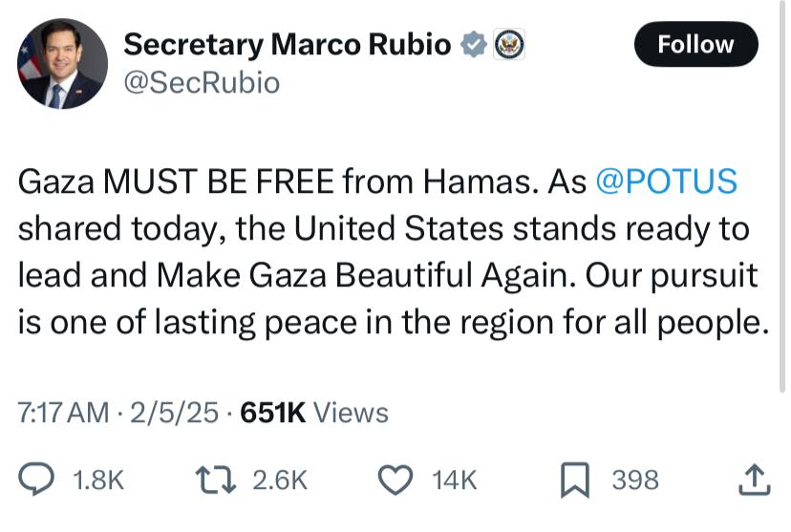Click the Secretary Marco Rubio display name
The image size is (791, 532).
click(288, 44)
